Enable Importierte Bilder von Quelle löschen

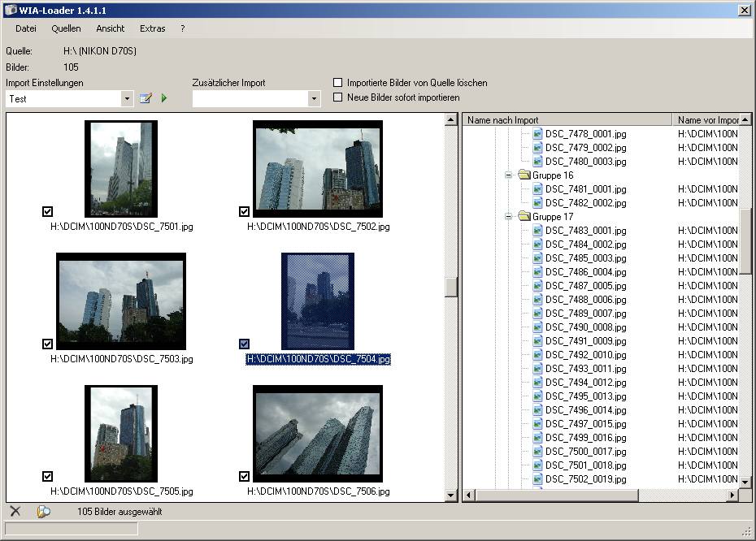coord(338,83)
